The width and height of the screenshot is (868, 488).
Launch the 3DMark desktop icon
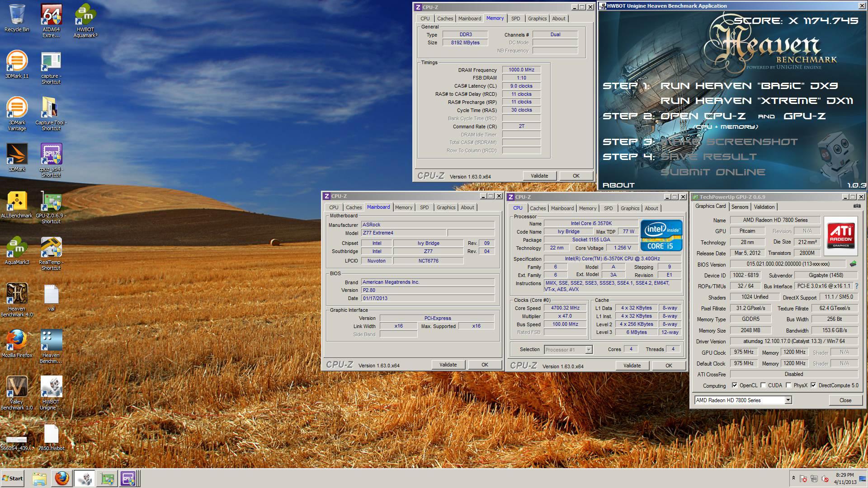pyautogui.click(x=17, y=158)
